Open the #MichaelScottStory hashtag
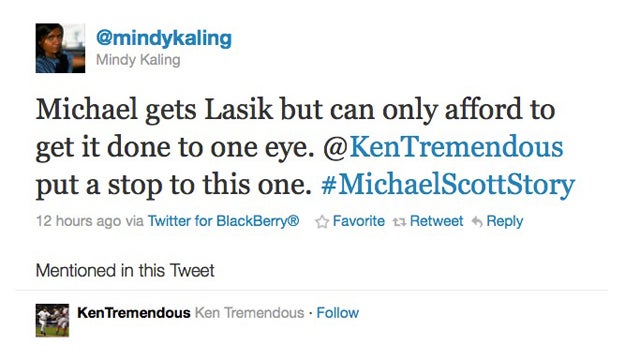This screenshot has height=360, width=640. pos(448,185)
